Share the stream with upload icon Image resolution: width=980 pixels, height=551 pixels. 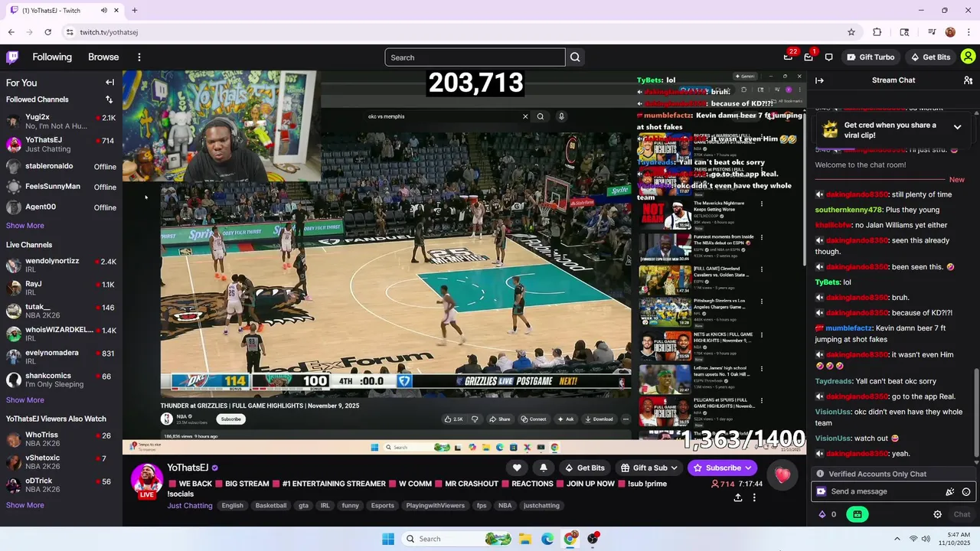click(x=737, y=497)
